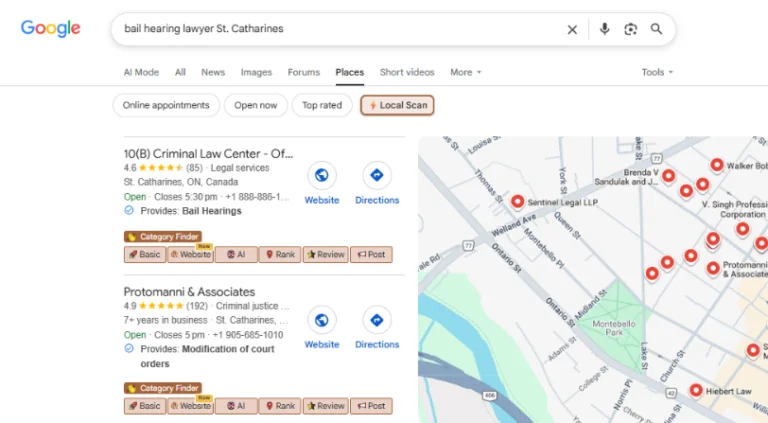Select Hiebert Law map pin
768x423 pixels.
[696, 390]
